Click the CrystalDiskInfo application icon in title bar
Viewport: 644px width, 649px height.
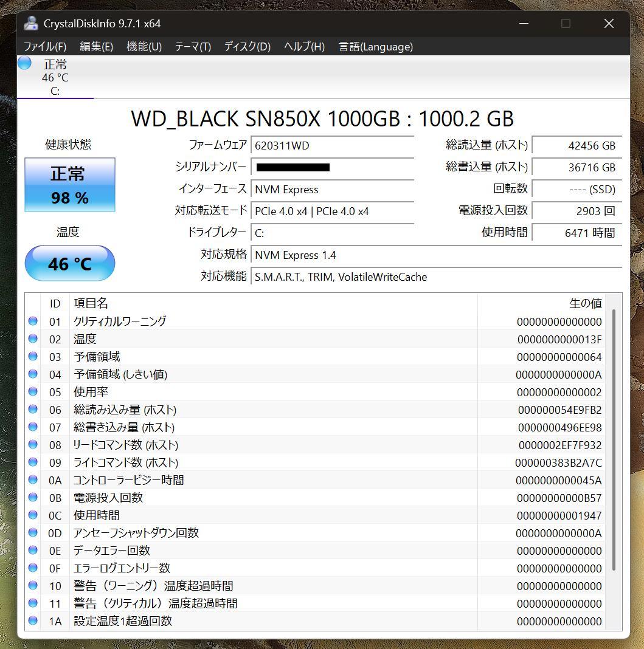(x=32, y=23)
